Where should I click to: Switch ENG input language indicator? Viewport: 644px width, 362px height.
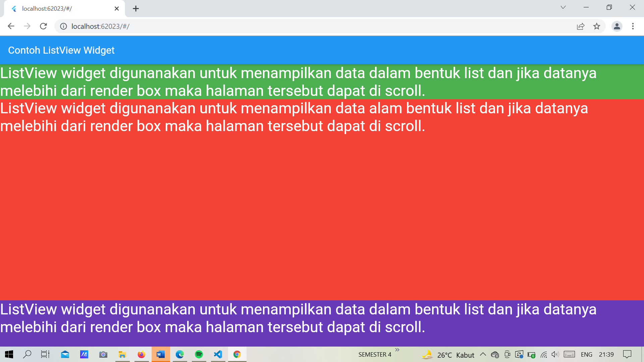click(x=586, y=354)
